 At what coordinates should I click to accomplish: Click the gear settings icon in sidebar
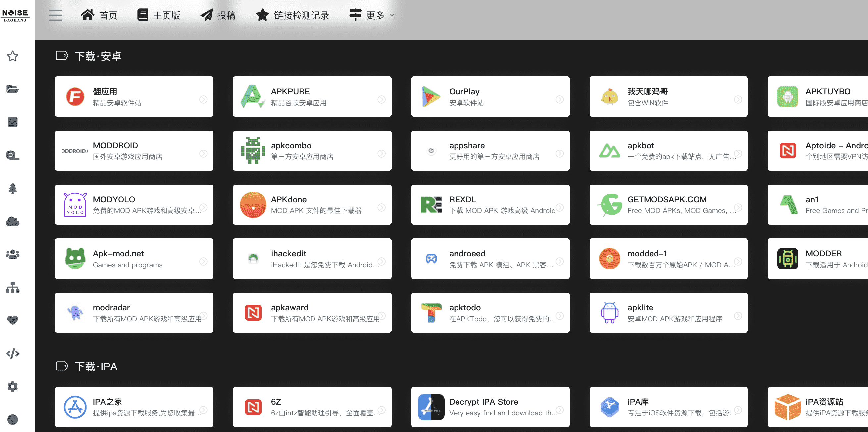(13, 386)
